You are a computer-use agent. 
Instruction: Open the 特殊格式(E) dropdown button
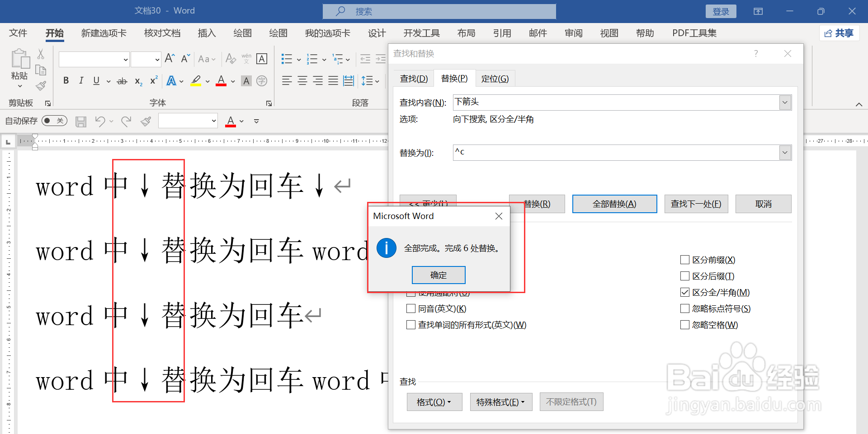pyautogui.click(x=501, y=402)
